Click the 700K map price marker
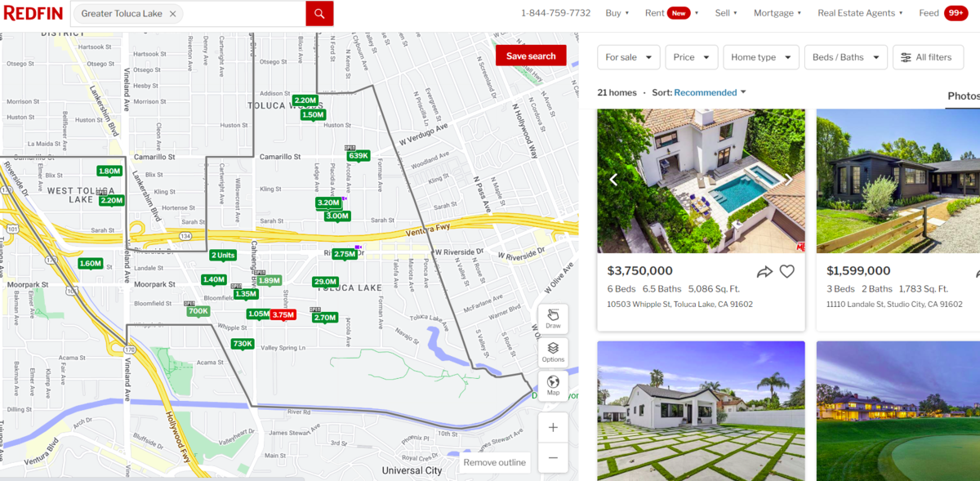Screen dimensions: 980x481 coord(198,312)
